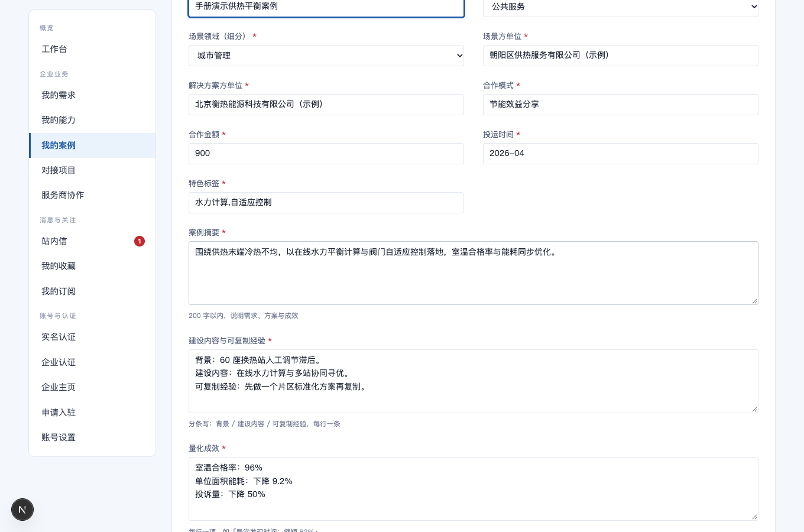
Task: Click the red unread badge on 站内信
Action: [x=140, y=241]
